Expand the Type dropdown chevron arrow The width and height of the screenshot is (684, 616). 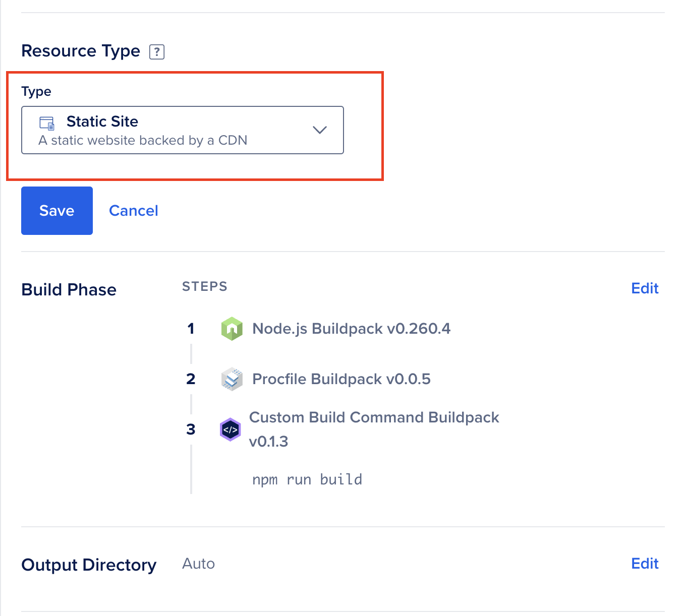tap(320, 130)
